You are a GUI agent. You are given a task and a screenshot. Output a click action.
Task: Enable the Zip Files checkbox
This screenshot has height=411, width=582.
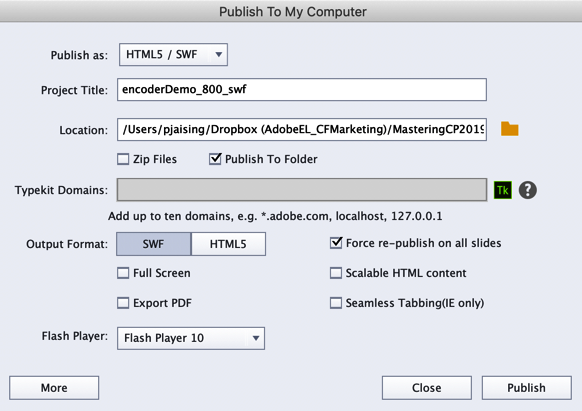pos(123,159)
